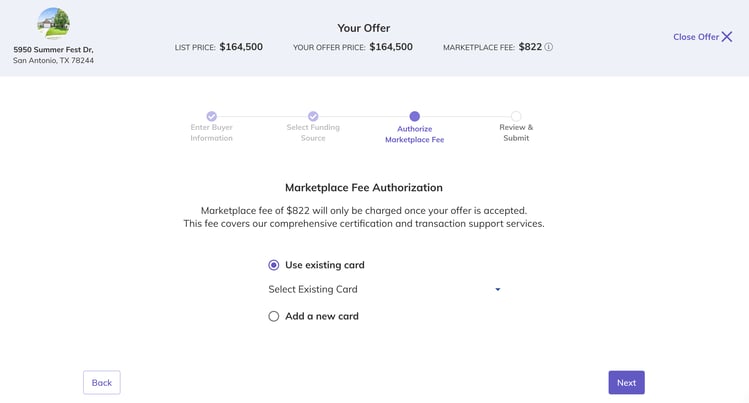Click the marketplace fee info icon
The width and height of the screenshot is (749, 403).
coord(549,47)
